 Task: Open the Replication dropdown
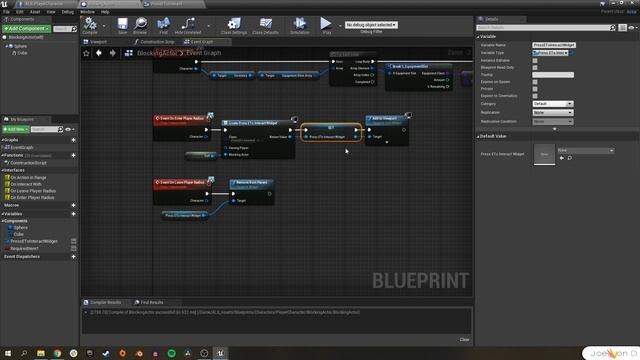553,113
